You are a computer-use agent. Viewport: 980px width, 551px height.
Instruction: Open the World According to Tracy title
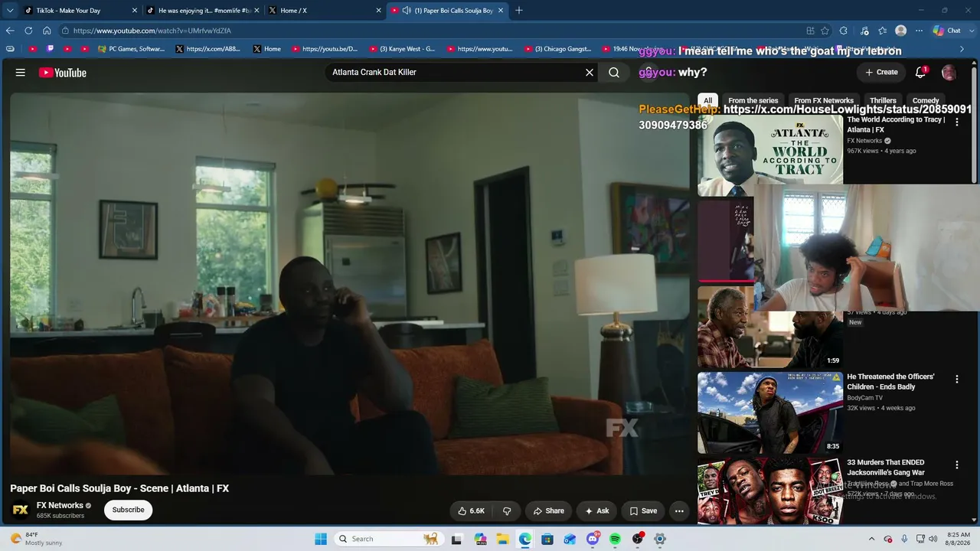(x=896, y=125)
